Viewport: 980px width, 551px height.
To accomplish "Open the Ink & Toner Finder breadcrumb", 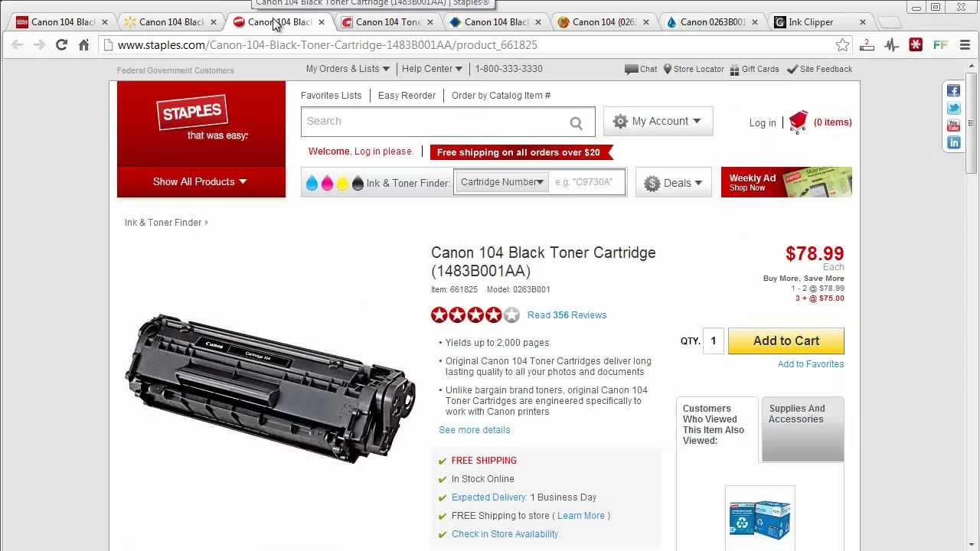I will (163, 223).
